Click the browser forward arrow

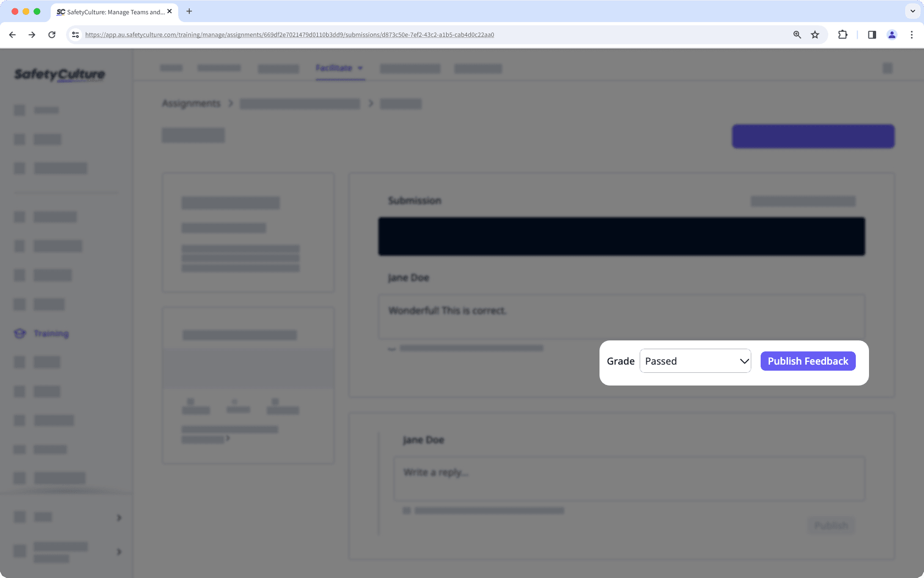pyautogui.click(x=32, y=34)
